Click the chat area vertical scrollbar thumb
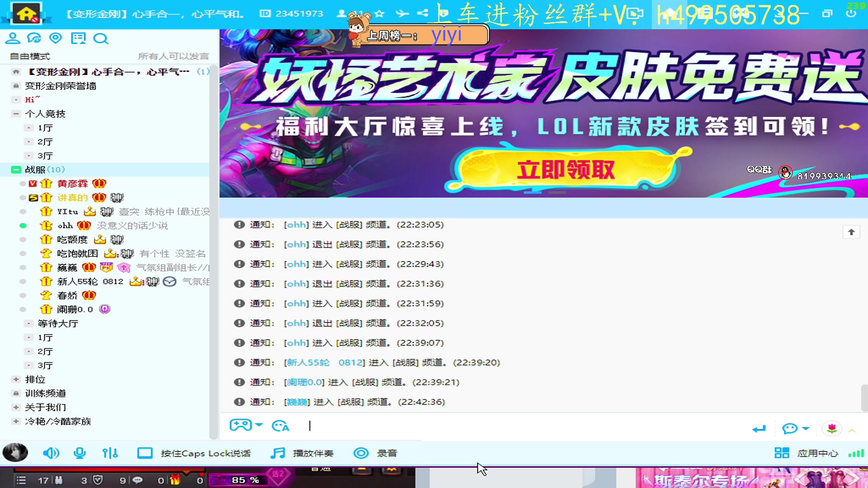Image resolution: width=868 pixels, height=488 pixels. pos(864,398)
